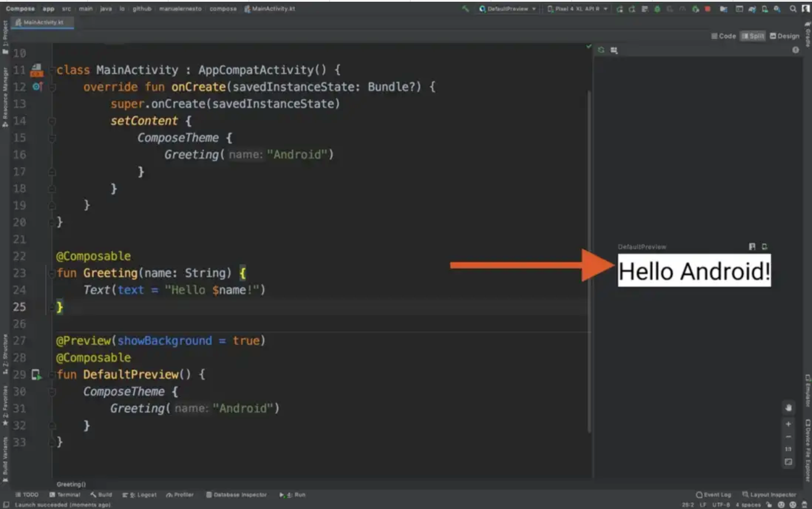Click the Make Project hammer icon
The height and width of the screenshot is (509, 812).
click(x=466, y=9)
